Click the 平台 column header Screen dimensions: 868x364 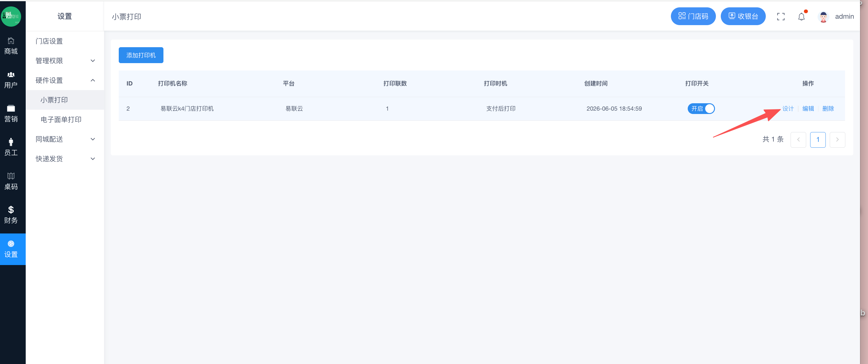(288, 83)
